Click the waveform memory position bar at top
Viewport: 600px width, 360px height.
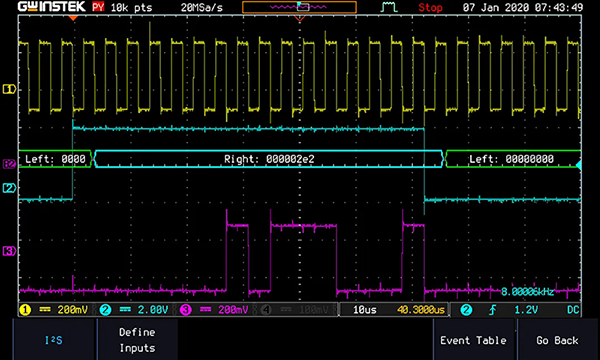coord(299,7)
